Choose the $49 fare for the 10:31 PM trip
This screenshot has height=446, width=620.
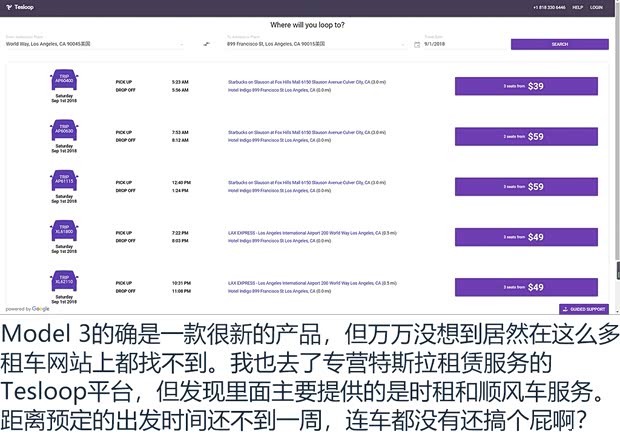pos(526,287)
